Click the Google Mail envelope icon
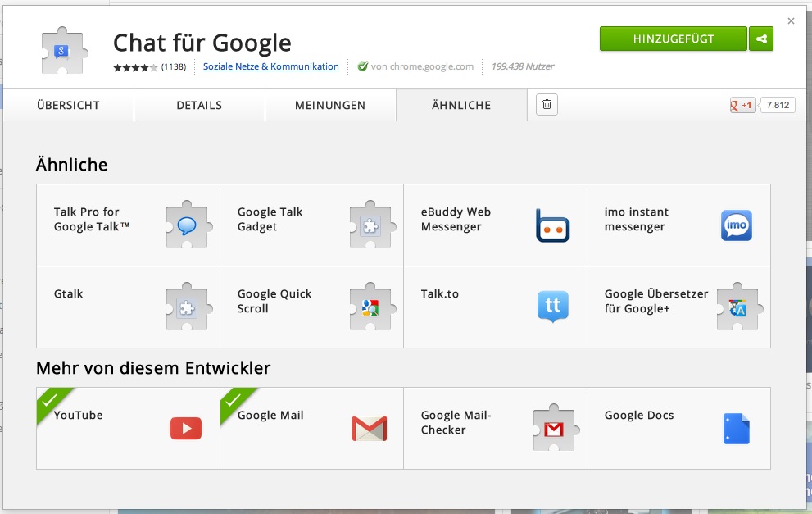This screenshot has width=812, height=514. [370, 428]
